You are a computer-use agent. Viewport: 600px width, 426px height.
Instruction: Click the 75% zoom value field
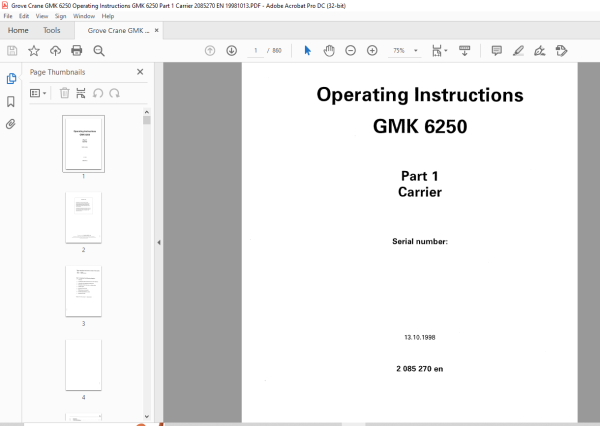click(x=399, y=51)
